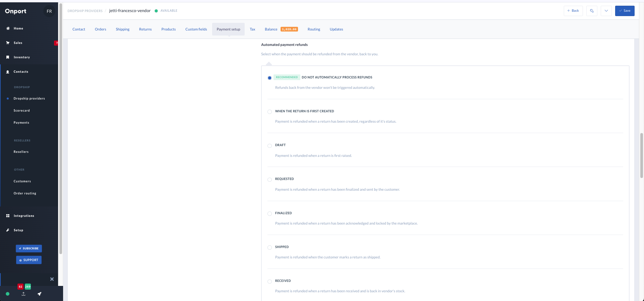
Task: Switch to the Returns tab
Action: pos(145,29)
